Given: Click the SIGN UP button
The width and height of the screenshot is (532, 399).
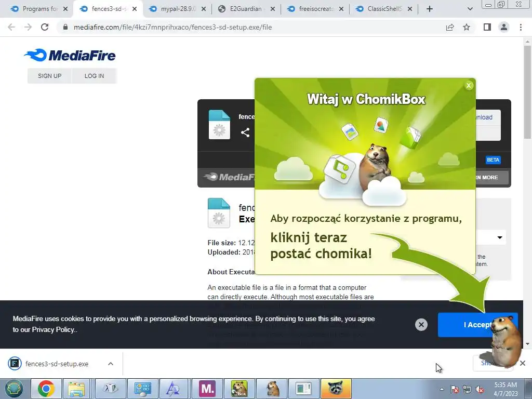Looking at the screenshot, I should (49, 76).
